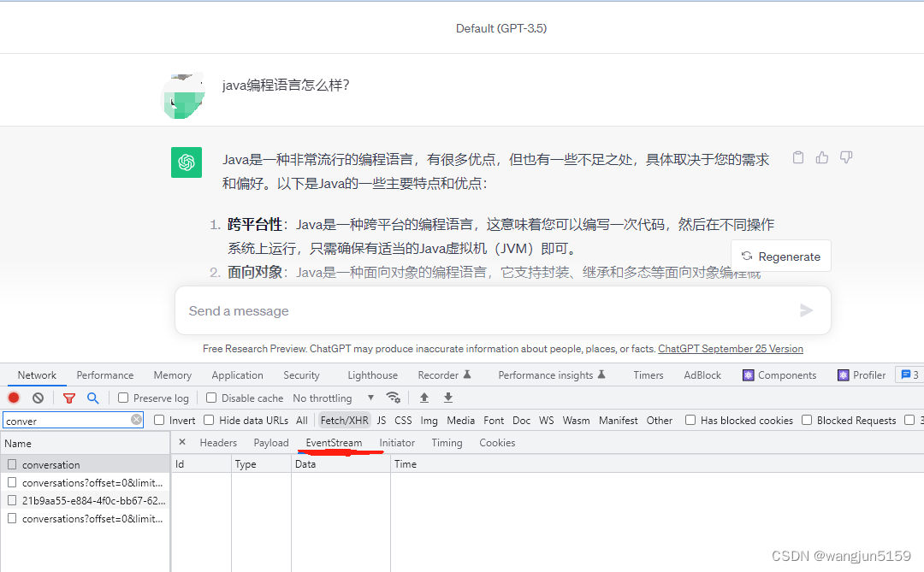Select the Headers detail tab
Screen dimensions: 924x572
pyautogui.click(x=218, y=442)
